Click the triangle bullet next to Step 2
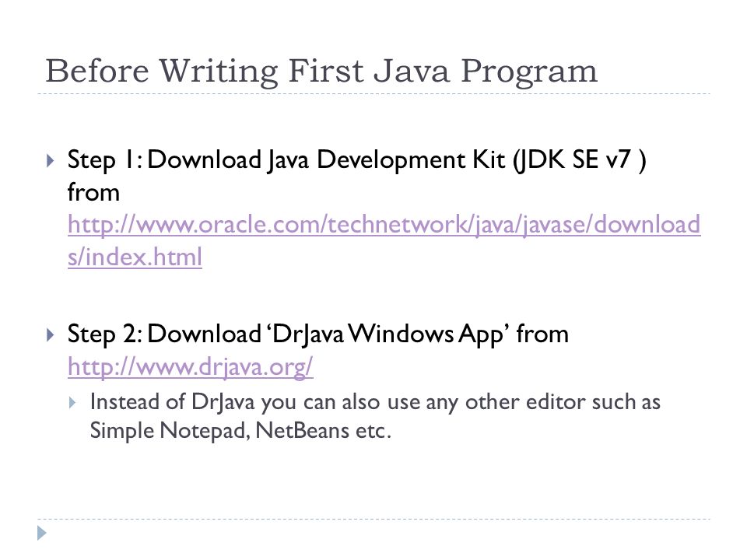The width and height of the screenshot is (747, 560). pyautogui.click(x=51, y=334)
